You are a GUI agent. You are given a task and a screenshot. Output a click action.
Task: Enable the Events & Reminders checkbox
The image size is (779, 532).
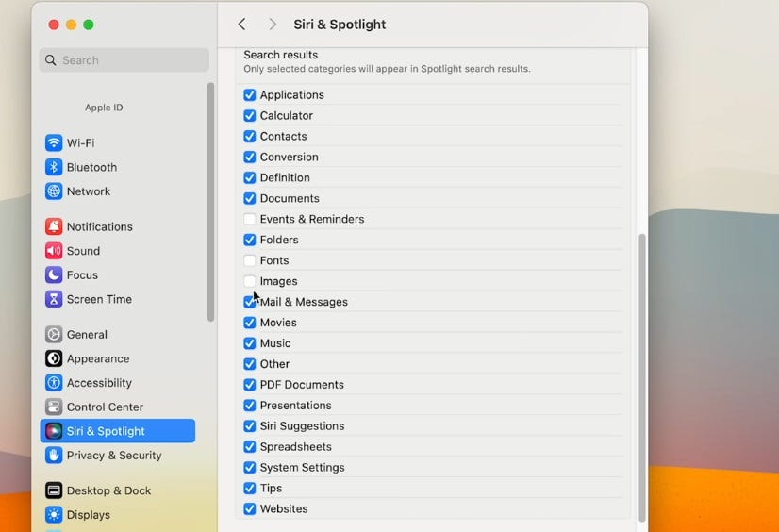coord(250,219)
